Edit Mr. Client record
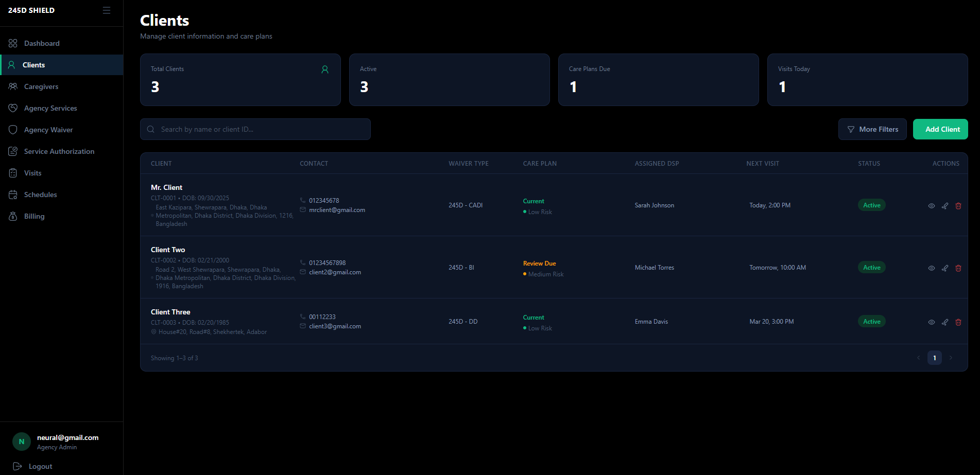 tap(945, 206)
